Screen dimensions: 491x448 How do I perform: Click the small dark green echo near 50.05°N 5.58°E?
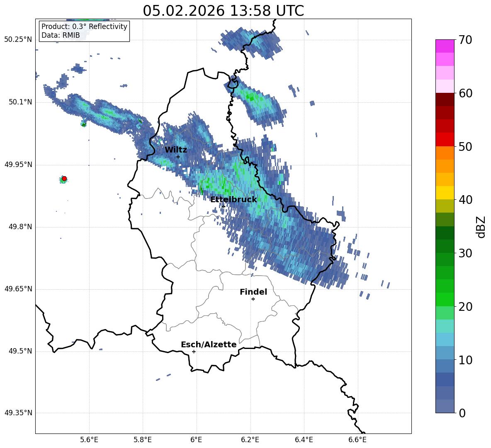[x=84, y=124]
